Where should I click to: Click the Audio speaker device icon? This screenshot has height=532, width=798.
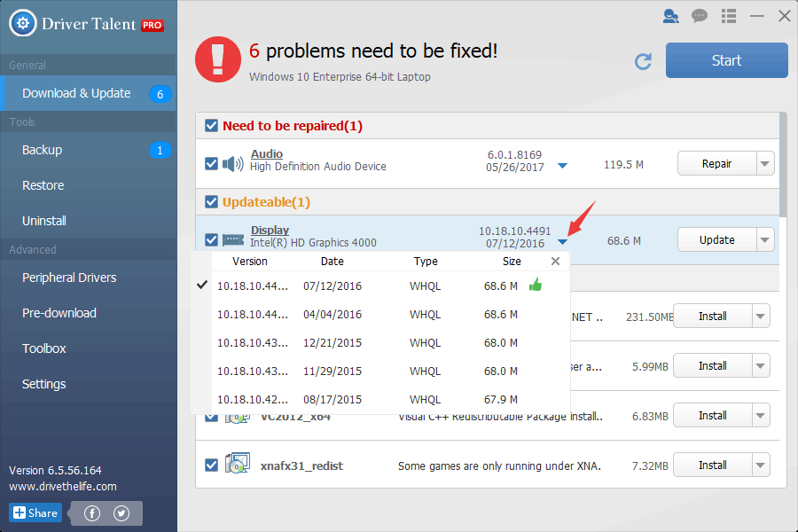(232, 163)
